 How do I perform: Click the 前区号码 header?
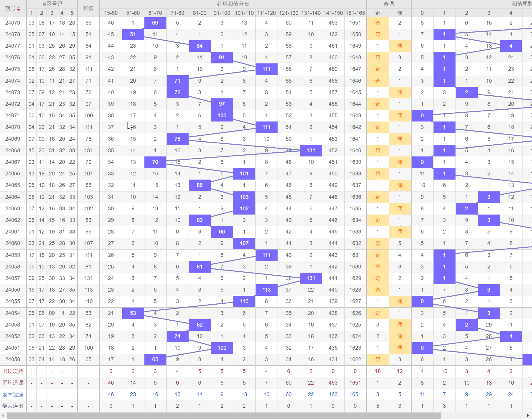tap(52, 4)
